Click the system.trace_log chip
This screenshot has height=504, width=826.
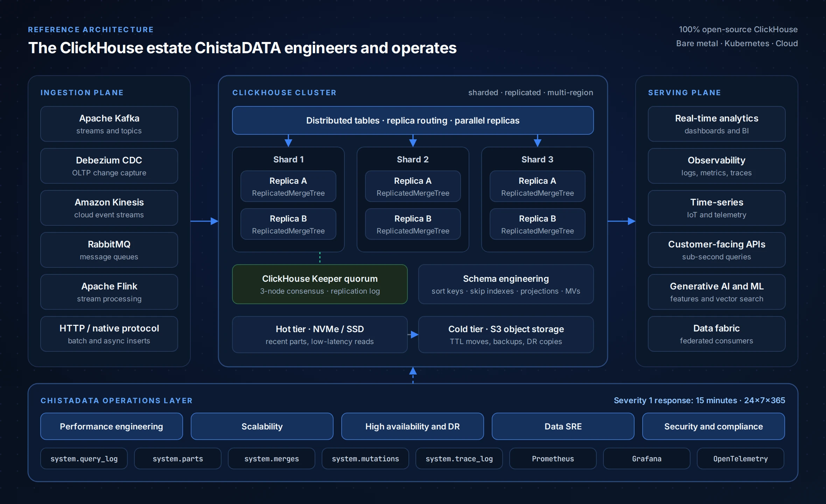(x=459, y=458)
